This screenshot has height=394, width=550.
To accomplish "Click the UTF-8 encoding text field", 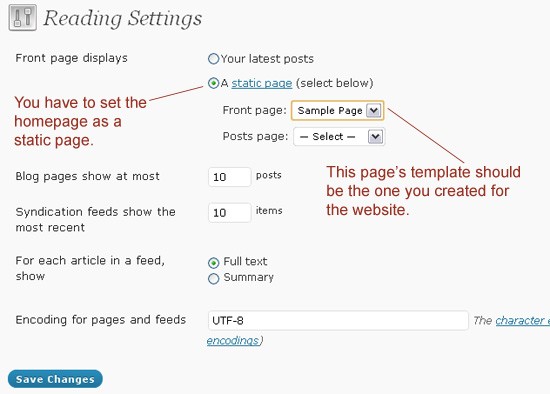I will (338, 320).
